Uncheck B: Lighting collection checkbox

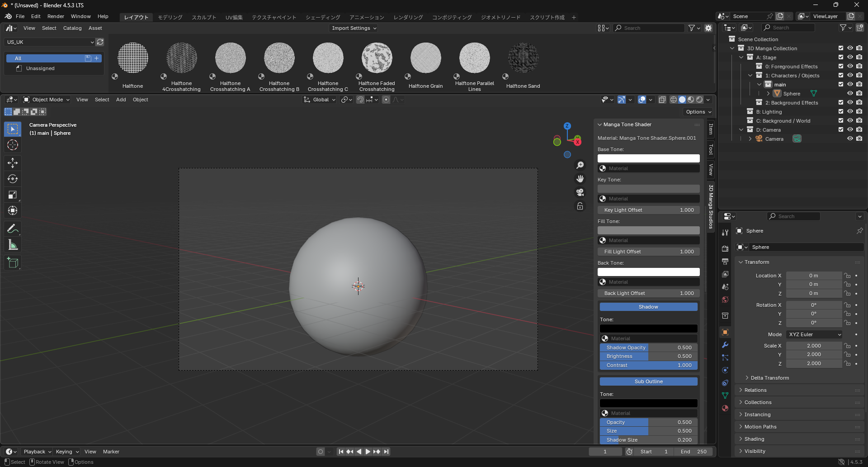[x=841, y=112]
